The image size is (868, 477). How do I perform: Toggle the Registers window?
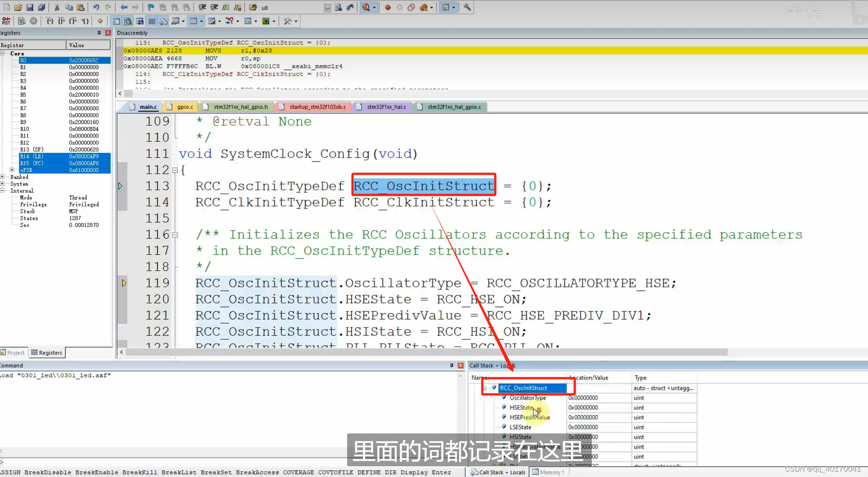[152, 21]
